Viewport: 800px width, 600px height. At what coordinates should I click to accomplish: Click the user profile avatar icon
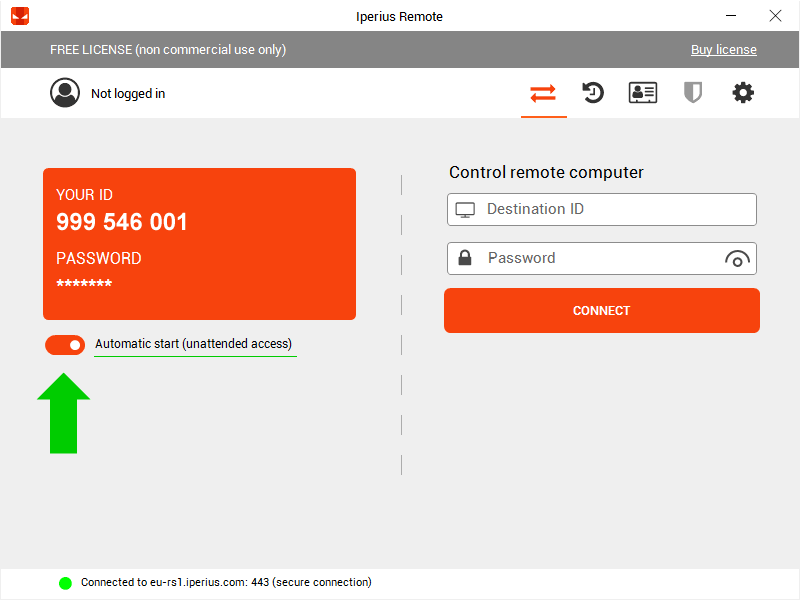[x=65, y=93]
